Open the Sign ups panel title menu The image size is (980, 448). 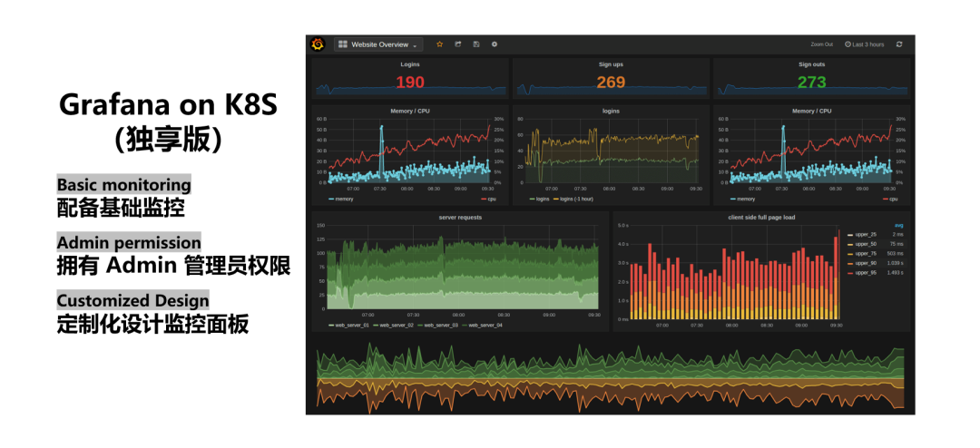[611, 64]
